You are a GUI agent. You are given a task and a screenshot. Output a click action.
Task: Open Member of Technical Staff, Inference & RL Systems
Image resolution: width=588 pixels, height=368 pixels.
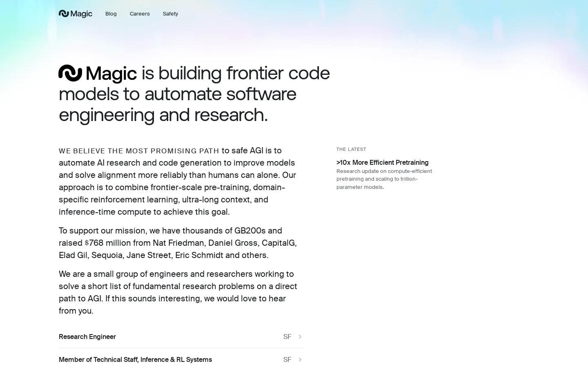[181, 360]
